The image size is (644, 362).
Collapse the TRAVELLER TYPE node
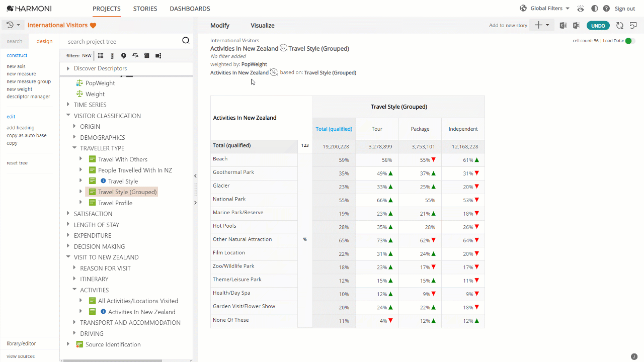coord(74,148)
